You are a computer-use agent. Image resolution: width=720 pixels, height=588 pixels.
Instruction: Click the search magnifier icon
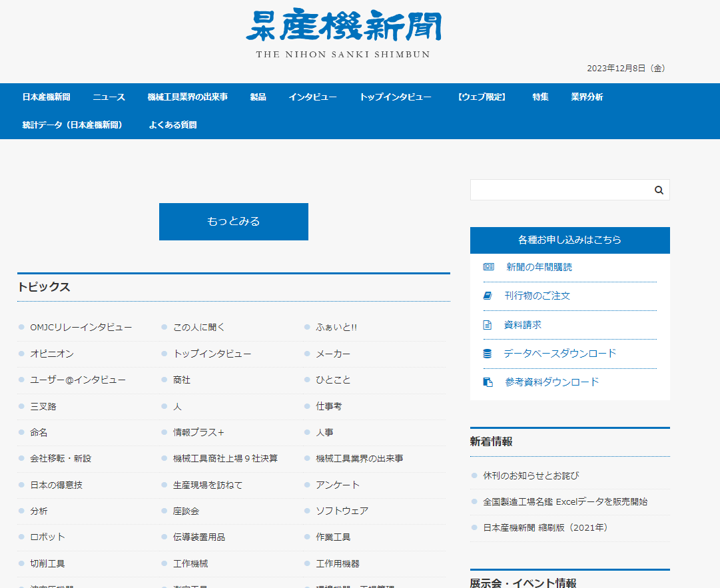659,190
